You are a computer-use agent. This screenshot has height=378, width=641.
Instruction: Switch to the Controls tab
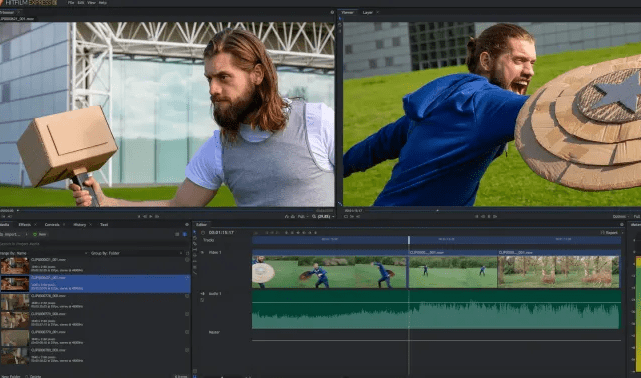(x=52, y=224)
